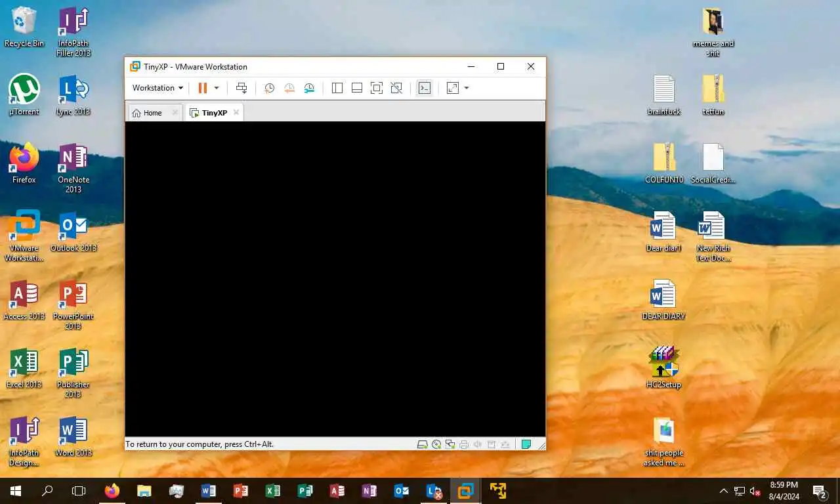Send Ctrl+Alt+Del to the virtual machine
The image size is (840, 504).
(241, 88)
